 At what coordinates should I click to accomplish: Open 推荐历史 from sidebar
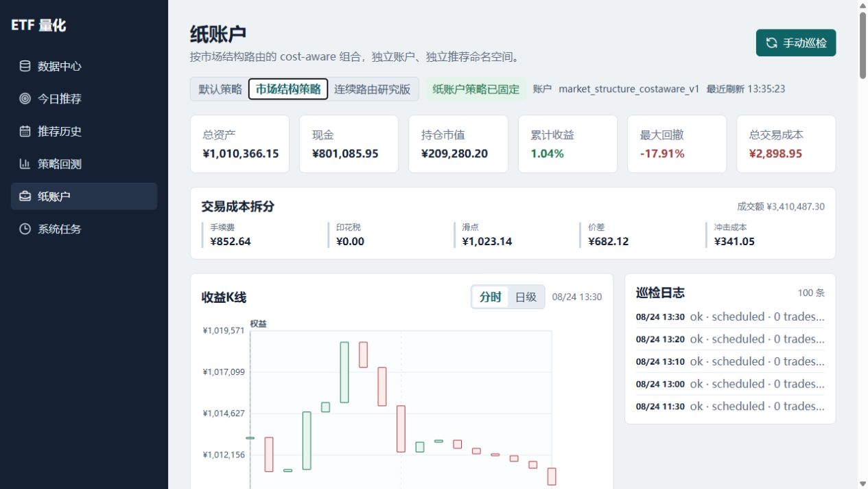[84, 131]
